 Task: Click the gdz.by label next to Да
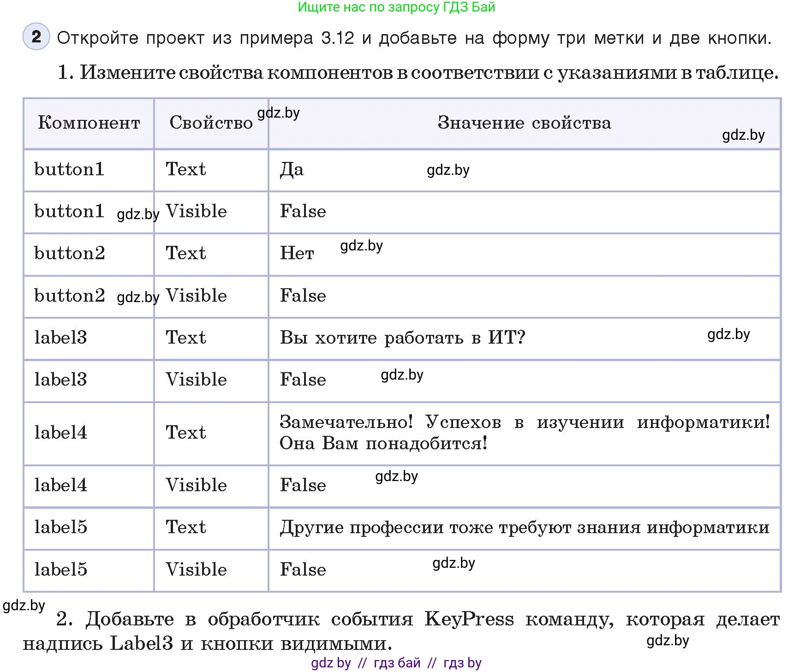point(447,171)
